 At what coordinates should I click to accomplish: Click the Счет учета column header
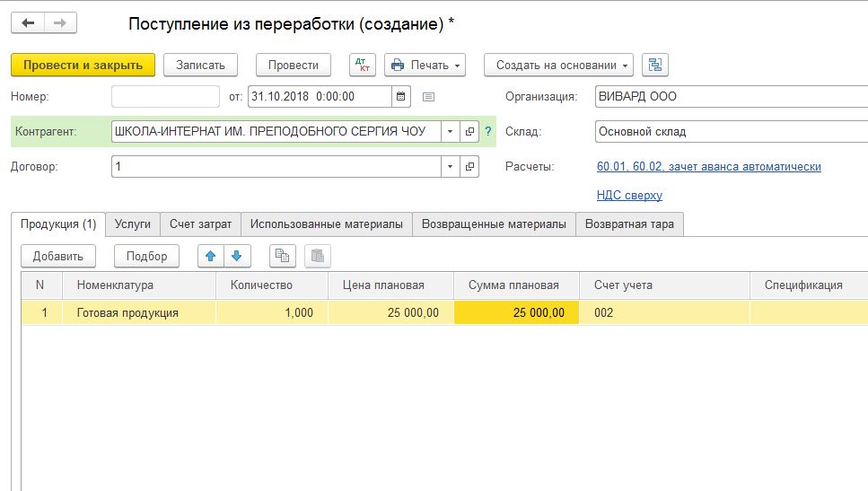click(664, 285)
